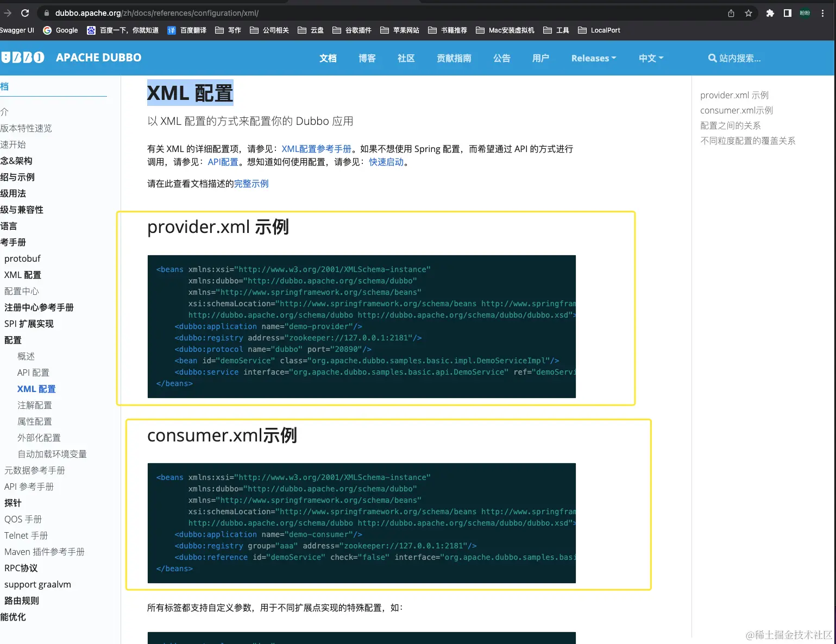Open the Mac安装虚拟机 bookmark folder

pyautogui.click(x=505, y=30)
